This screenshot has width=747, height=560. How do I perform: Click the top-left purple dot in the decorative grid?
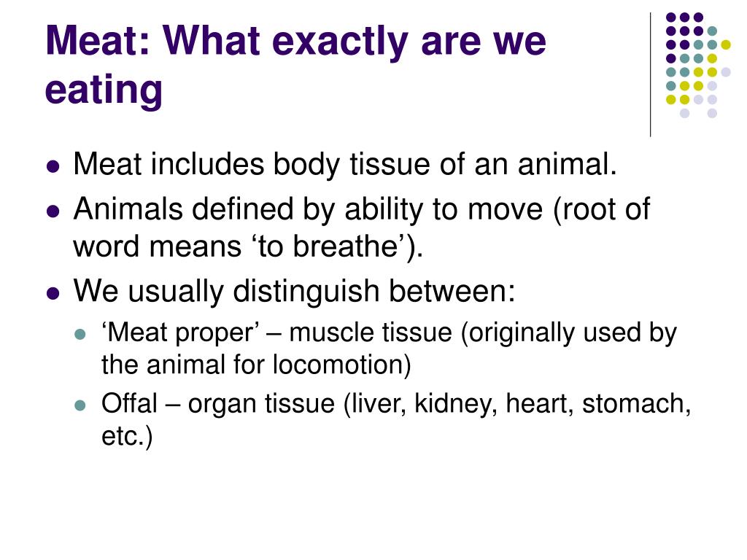coord(671,17)
